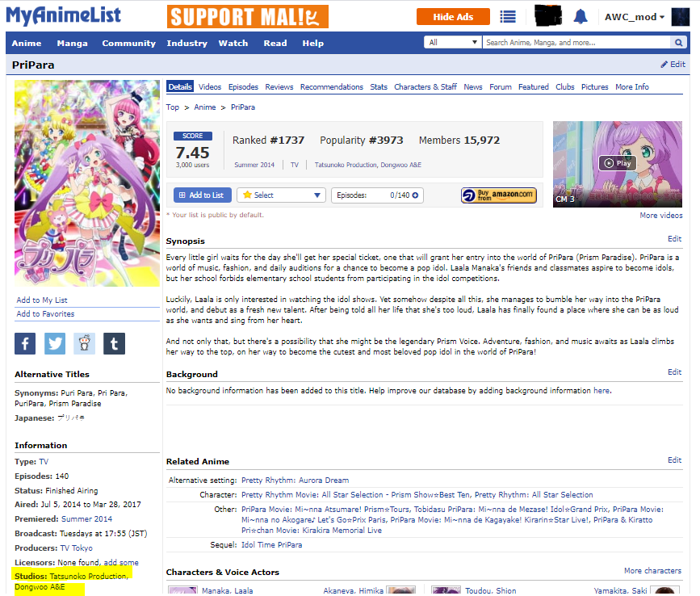Image resolution: width=700 pixels, height=596 pixels.
Task: Click the add some licensors link
Action: point(121,563)
